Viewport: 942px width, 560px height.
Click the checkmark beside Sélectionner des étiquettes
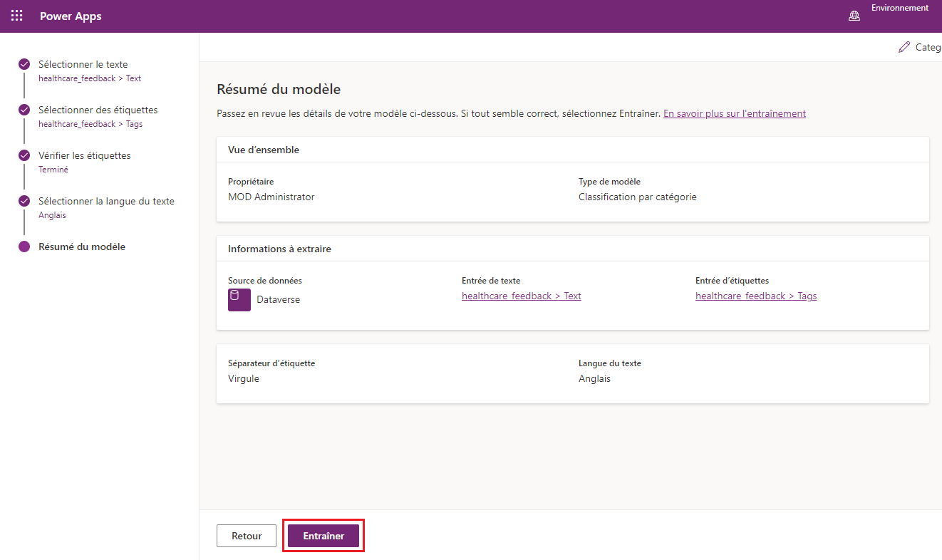click(24, 110)
